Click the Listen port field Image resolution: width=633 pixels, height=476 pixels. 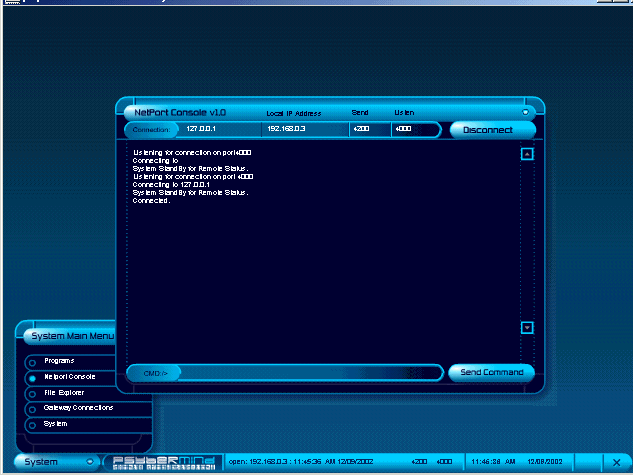point(414,130)
